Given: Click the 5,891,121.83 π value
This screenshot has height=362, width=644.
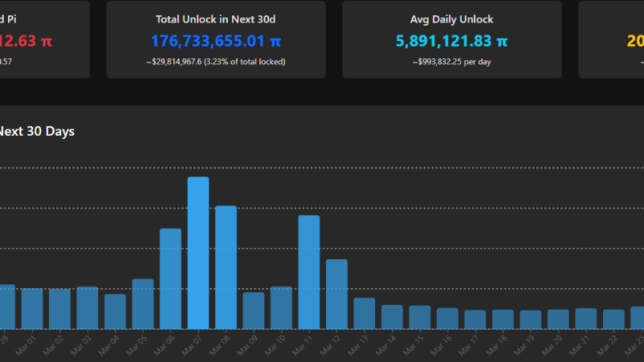Looking at the screenshot, I should click(452, 40).
